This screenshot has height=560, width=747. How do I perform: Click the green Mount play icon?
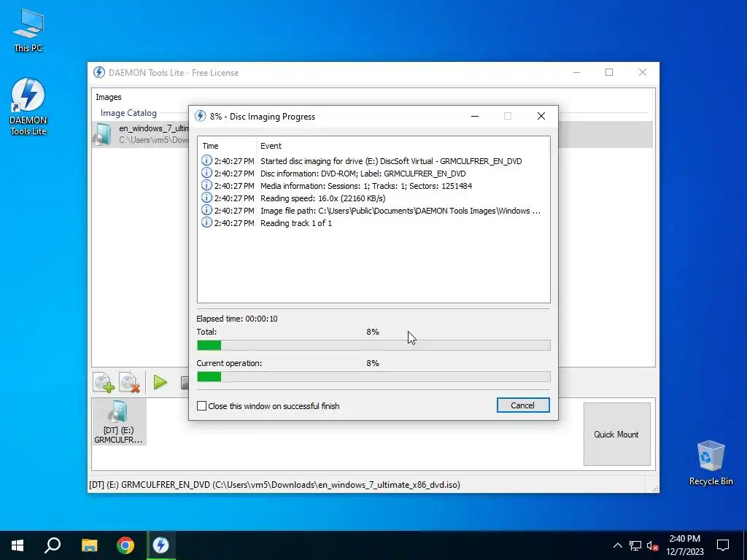tap(160, 382)
